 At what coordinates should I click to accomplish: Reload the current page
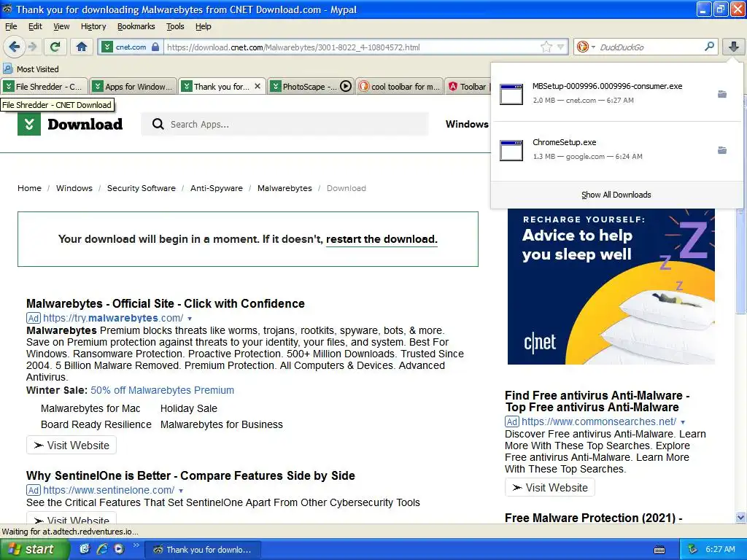pyautogui.click(x=55, y=47)
